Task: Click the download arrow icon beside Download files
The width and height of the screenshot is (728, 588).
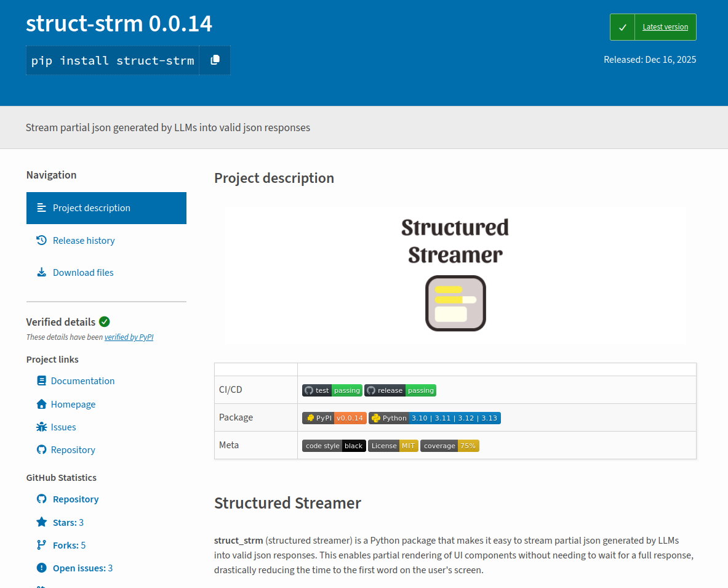Action: [41, 272]
